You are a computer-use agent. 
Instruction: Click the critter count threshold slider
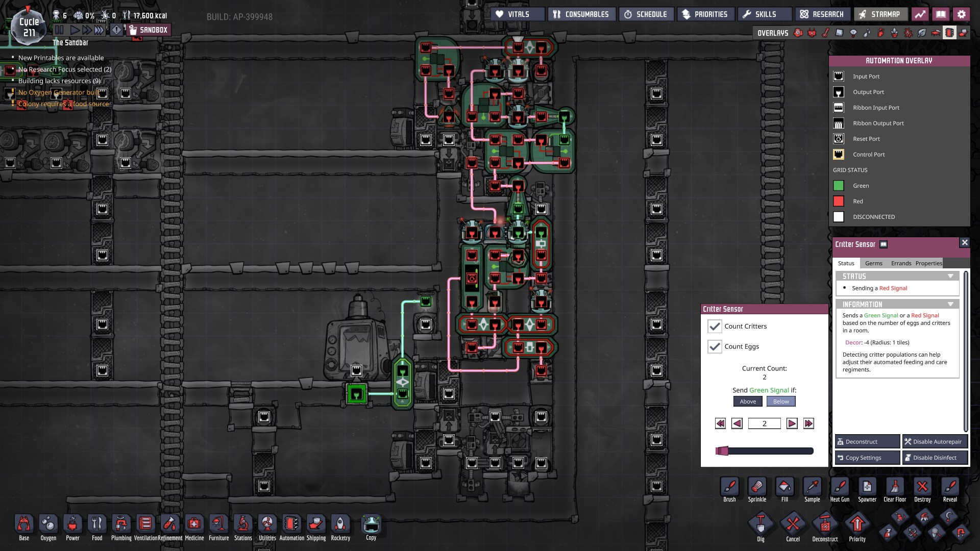pos(765,451)
